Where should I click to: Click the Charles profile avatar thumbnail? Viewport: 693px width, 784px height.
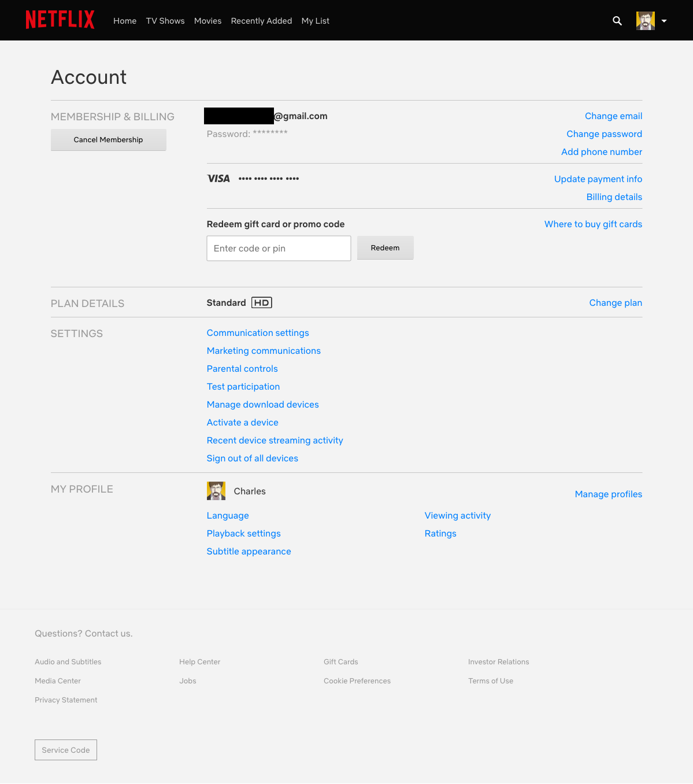[216, 491]
